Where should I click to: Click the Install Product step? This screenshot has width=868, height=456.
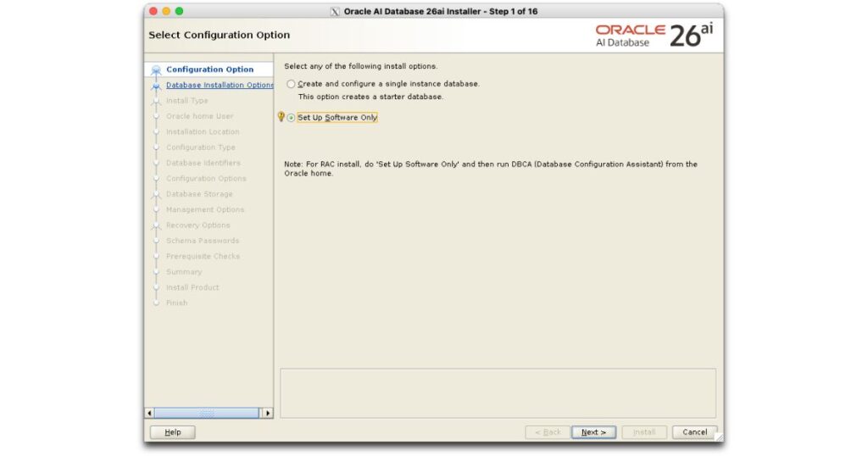[x=192, y=287]
